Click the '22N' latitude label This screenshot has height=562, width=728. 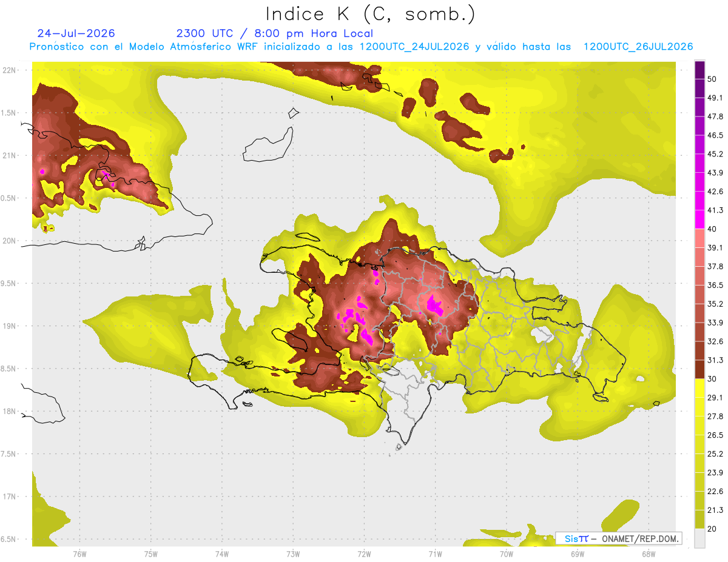click(x=8, y=70)
